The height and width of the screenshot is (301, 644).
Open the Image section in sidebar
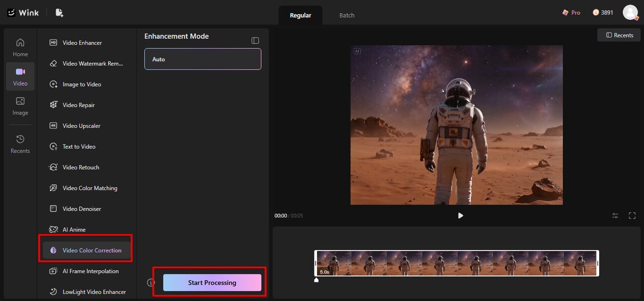coord(20,106)
